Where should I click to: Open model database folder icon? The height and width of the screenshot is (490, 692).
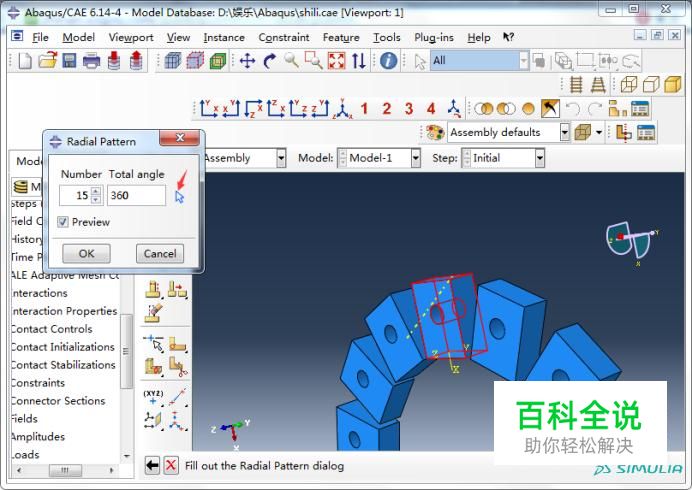coord(48,60)
